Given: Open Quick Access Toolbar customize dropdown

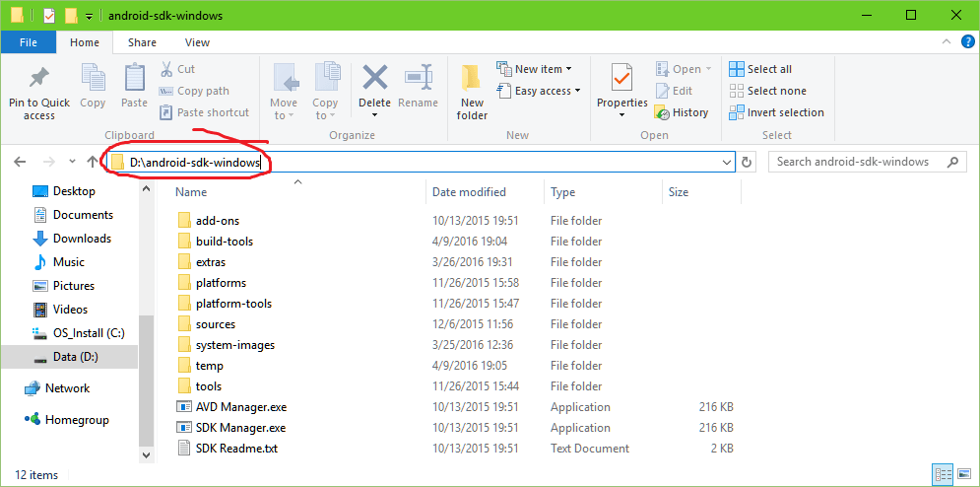Looking at the screenshot, I should click(89, 17).
